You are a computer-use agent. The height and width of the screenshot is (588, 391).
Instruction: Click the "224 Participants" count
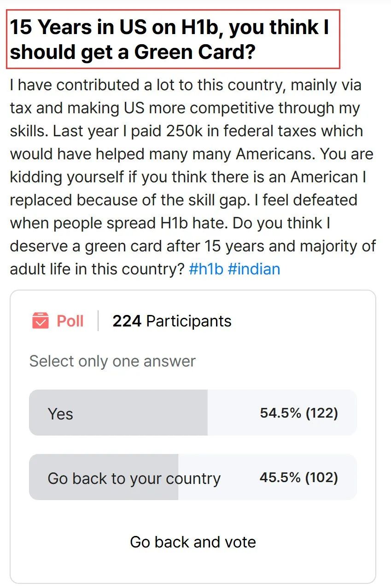[x=172, y=321]
